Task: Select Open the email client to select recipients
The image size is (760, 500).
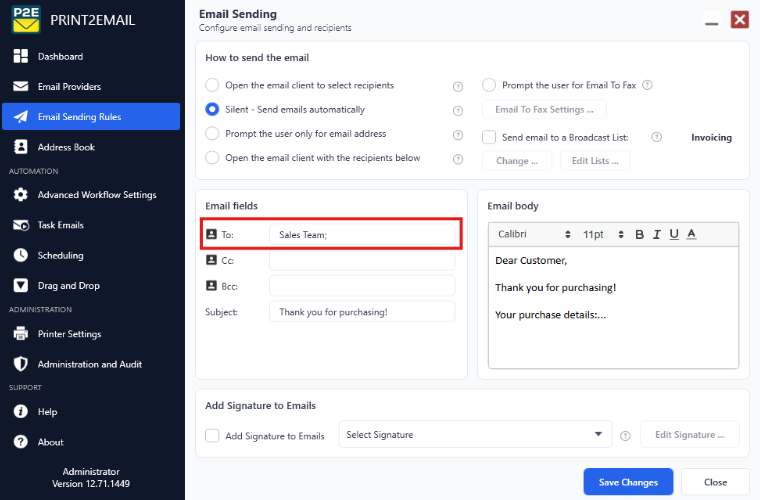Action: pos(212,85)
